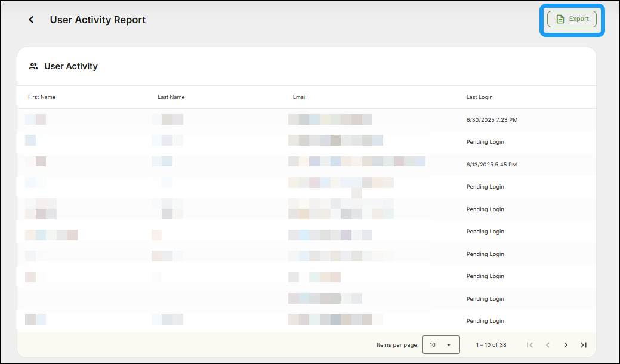
Task: Sort by the Email column header
Action: [300, 97]
